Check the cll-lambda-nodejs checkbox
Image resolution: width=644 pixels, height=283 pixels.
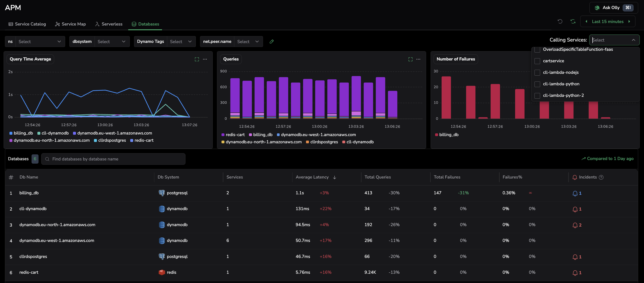pos(537,72)
